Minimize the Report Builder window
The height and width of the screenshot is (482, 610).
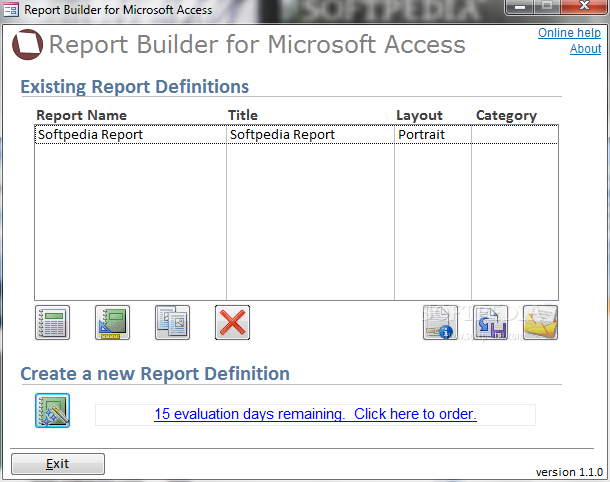pos(520,7)
